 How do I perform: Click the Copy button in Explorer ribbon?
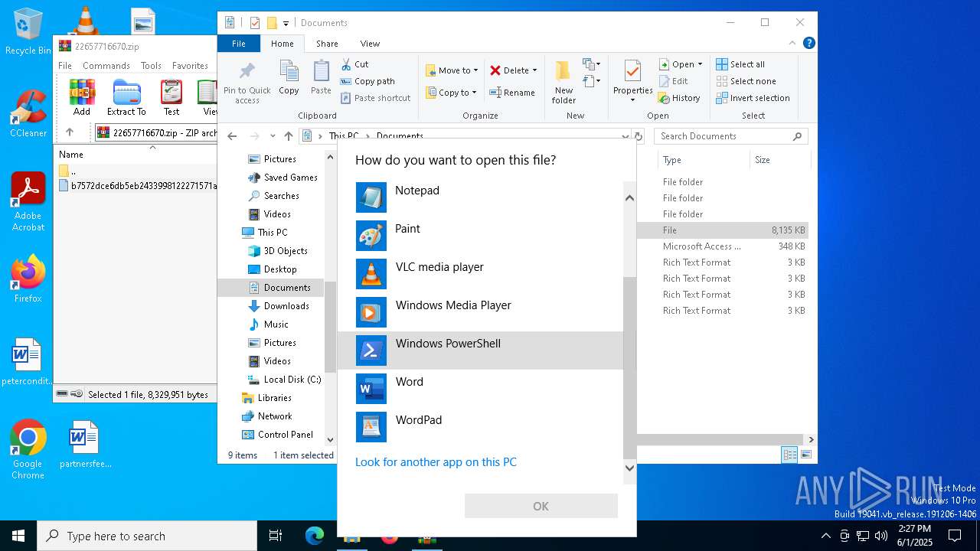tap(289, 77)
